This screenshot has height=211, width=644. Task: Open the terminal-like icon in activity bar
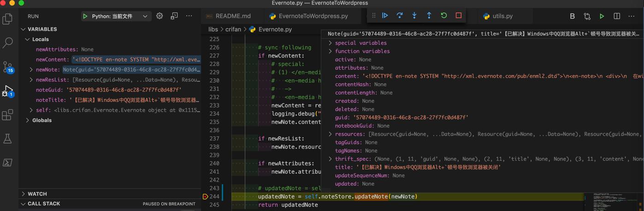7,163
